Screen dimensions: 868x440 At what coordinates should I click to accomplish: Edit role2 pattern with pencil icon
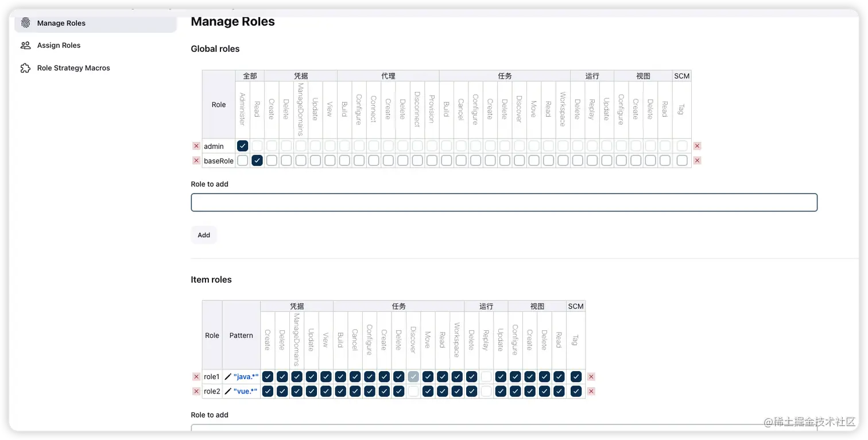coord(228,391)
